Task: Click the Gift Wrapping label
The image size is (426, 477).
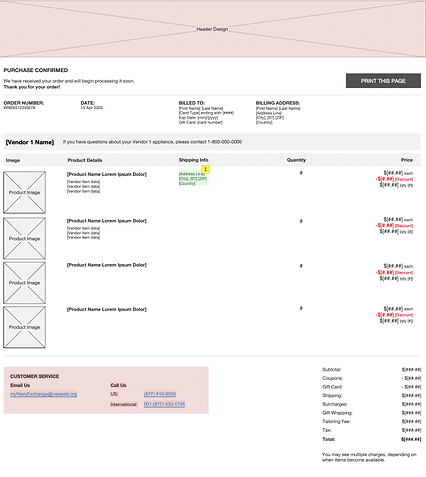Action: coord(337,413)
